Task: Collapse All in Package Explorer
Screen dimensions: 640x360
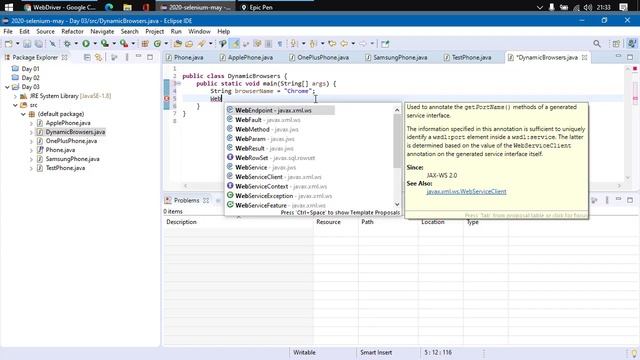Action: (x=87, y=58)
